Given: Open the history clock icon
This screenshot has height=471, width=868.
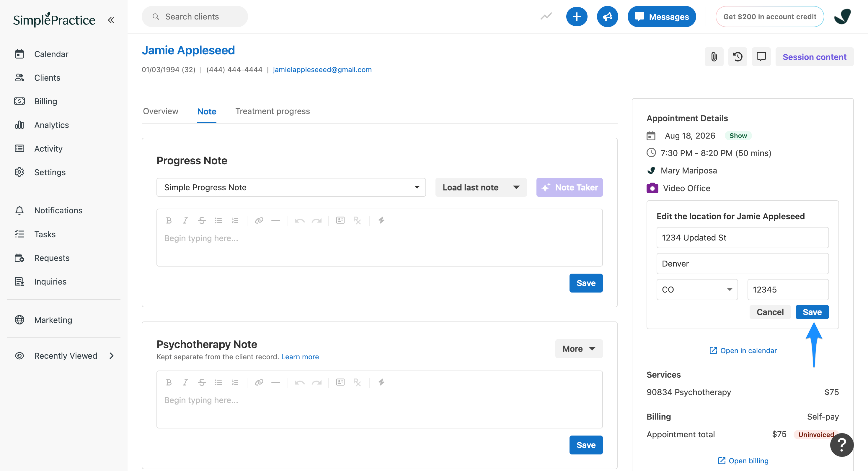Looking at the screenshot, I should click(737, 57).
